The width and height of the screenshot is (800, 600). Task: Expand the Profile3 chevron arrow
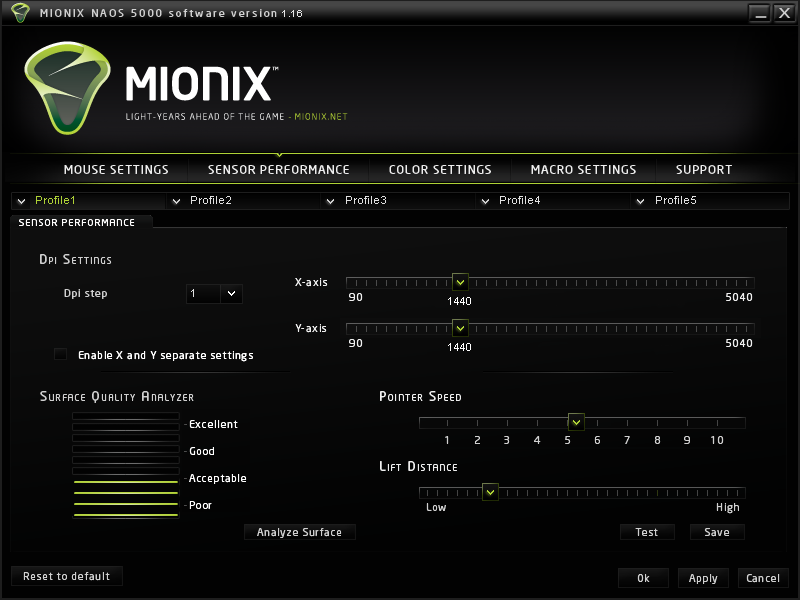point(331,201)
